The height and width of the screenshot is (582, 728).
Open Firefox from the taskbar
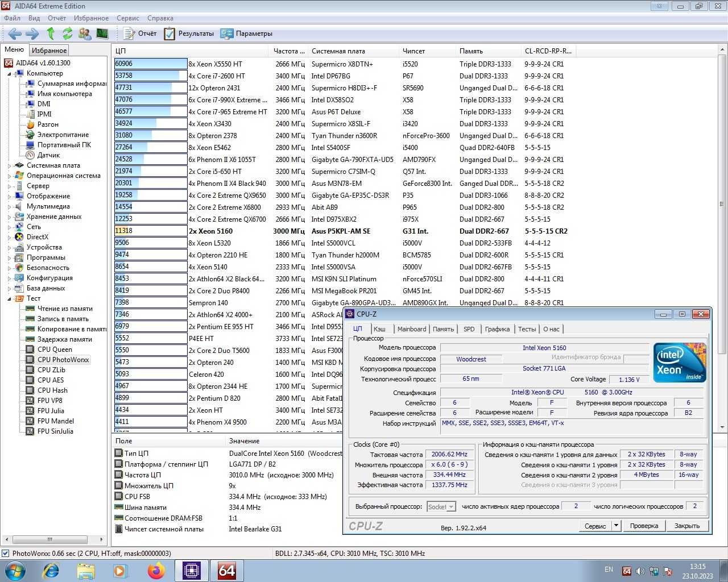coord(156,570)
